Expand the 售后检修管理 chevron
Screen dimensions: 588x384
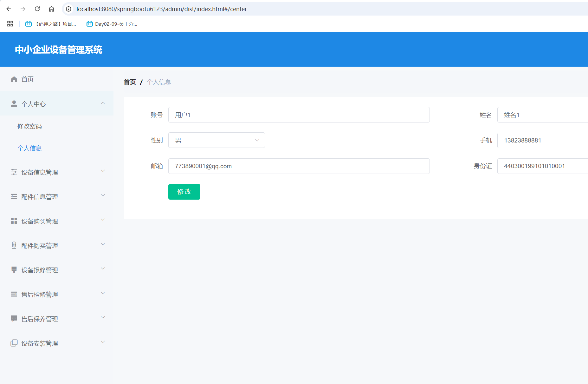[x=103, y=293]
